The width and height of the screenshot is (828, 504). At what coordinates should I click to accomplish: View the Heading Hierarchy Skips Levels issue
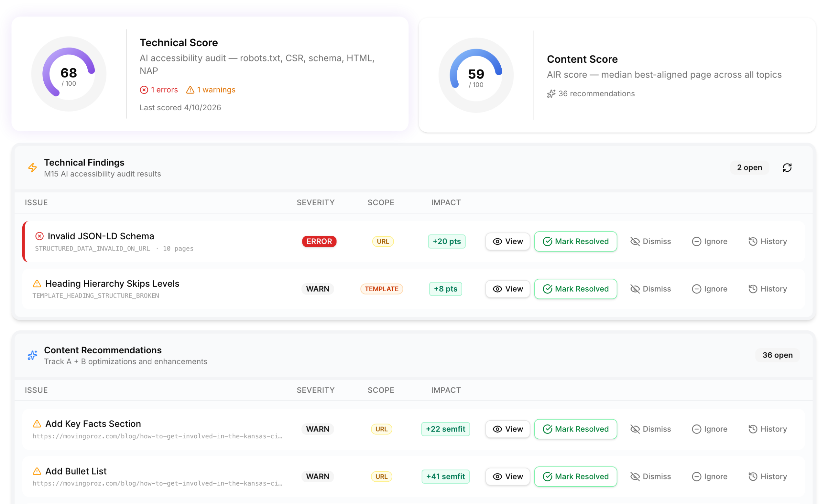(x=507, y=289)
